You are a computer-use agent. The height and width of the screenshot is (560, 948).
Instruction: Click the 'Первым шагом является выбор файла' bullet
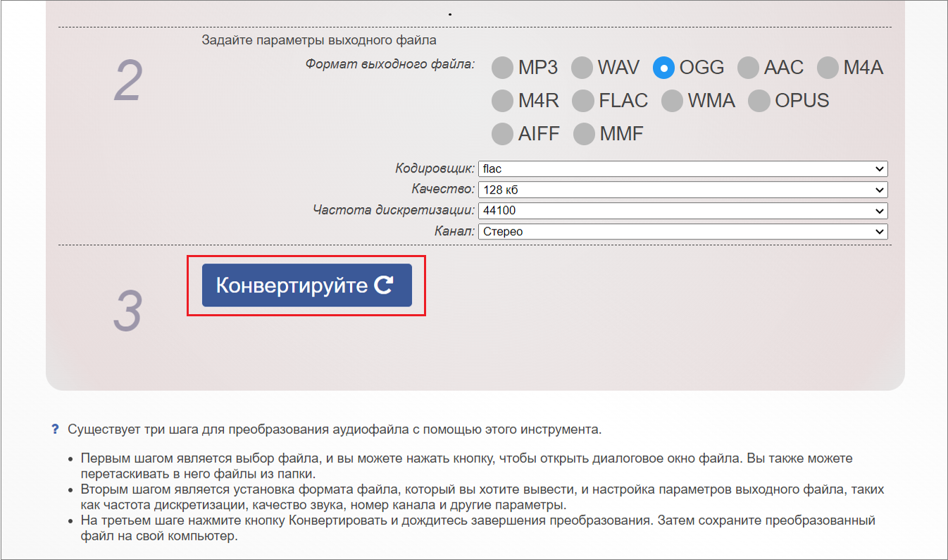(x=467, y=466)
